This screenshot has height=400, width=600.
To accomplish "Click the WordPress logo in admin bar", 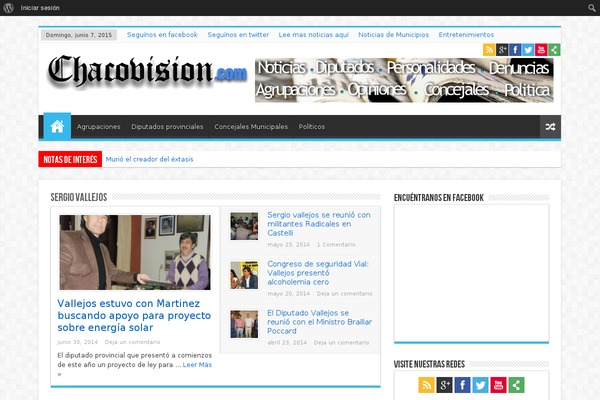I will point(8,8).
